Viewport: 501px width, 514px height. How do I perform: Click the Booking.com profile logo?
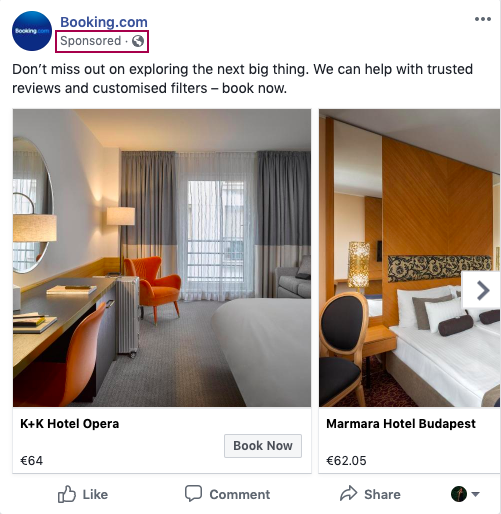(x=32, y=31)
